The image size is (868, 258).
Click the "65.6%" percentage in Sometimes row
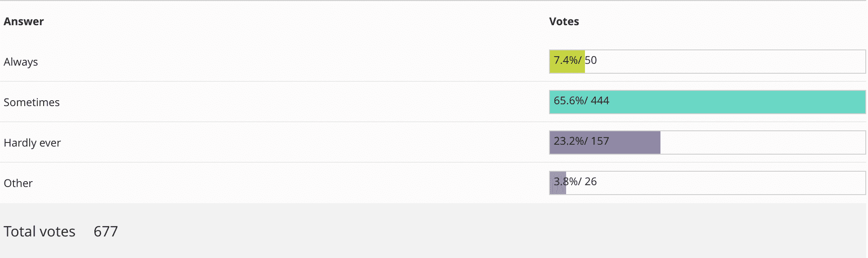coord(568,101)
